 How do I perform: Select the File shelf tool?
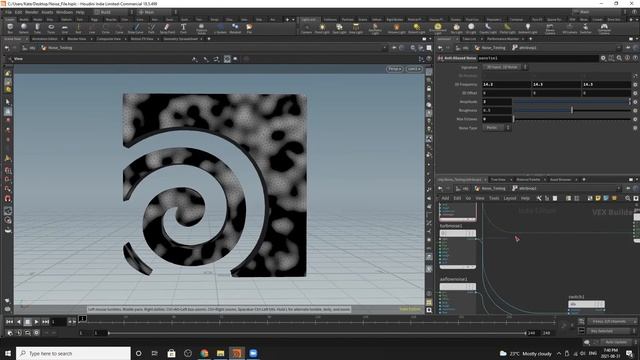249,28
